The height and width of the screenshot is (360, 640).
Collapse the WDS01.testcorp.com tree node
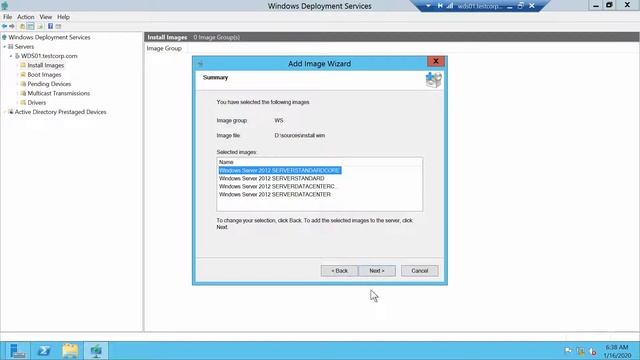(11, 56)
